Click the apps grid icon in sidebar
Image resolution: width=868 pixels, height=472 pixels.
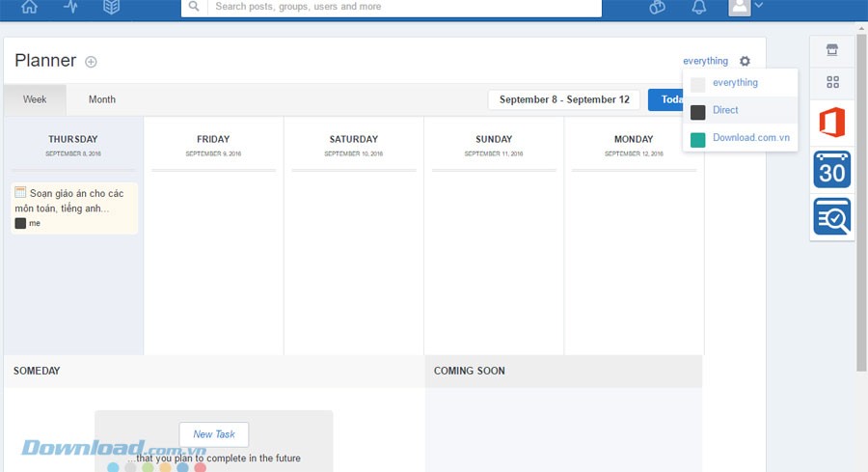click(832, 82)
